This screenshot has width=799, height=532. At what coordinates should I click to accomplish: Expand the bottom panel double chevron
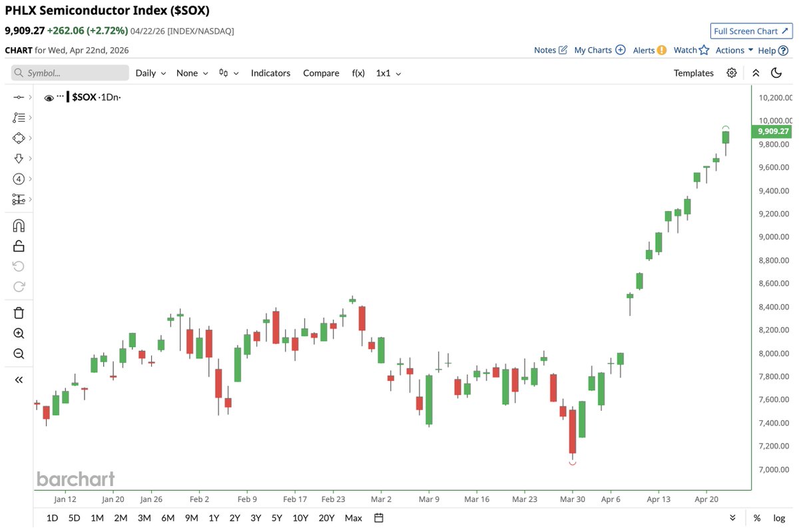732,517
